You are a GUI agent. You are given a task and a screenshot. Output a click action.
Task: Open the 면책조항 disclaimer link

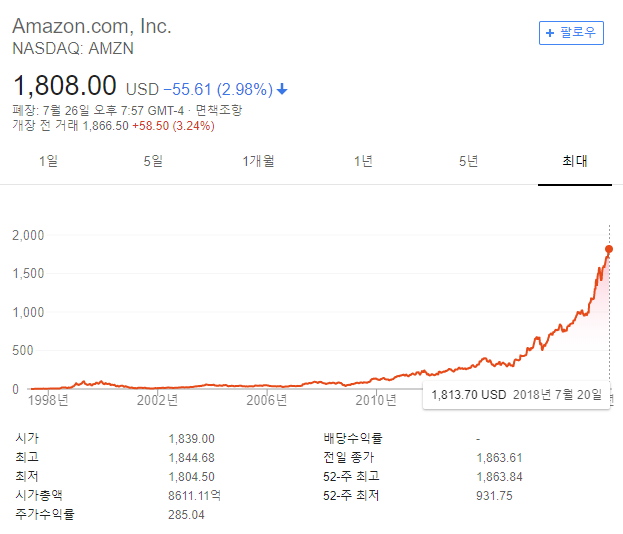pos(219,110)
